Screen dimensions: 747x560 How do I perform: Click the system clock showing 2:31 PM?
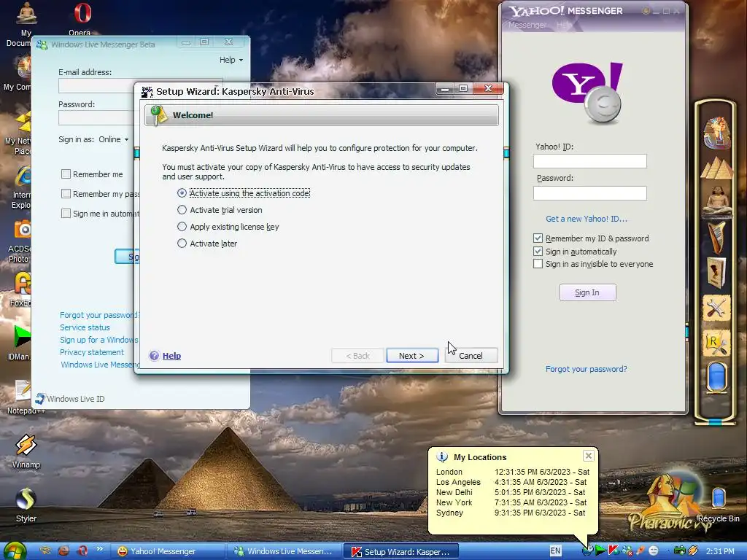click(x=720, y=551)
